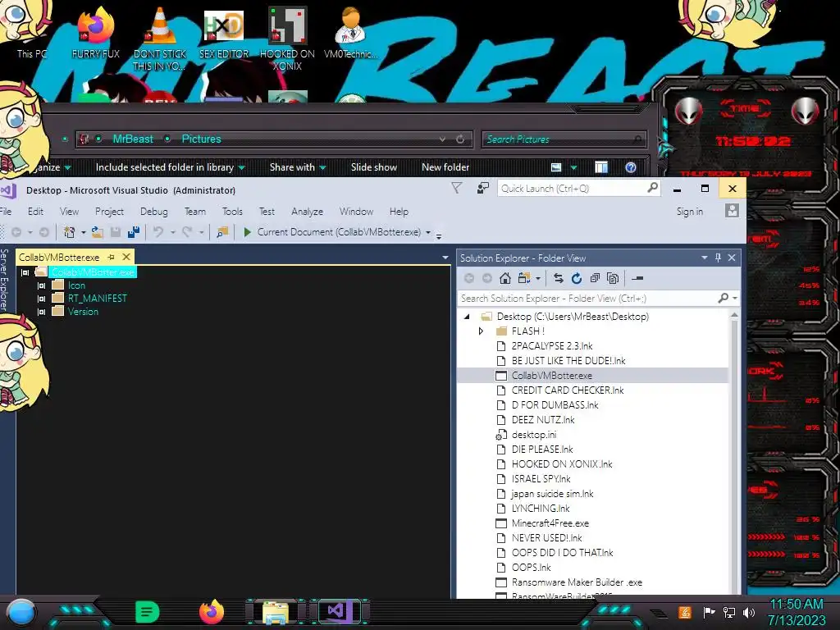840x630 pixels.
Task: Click the volume speaker tray icon
Action: tap(748, 612)
